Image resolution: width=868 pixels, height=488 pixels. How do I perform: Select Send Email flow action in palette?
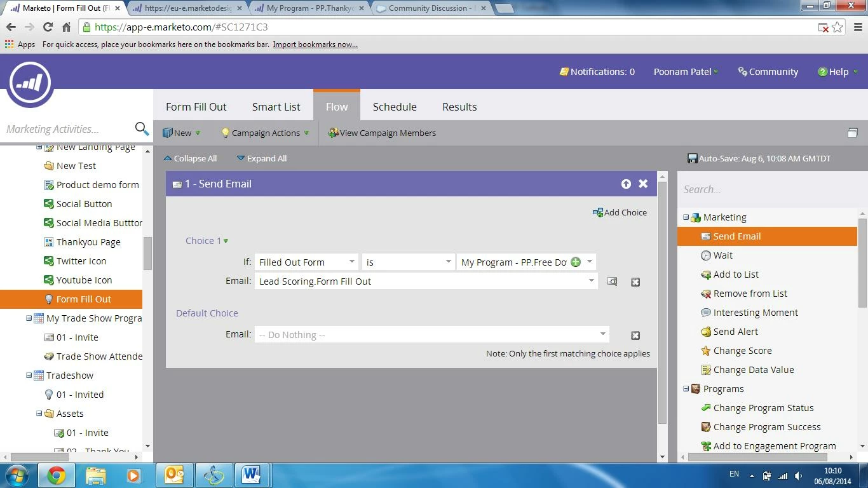[x=767, y=236]
